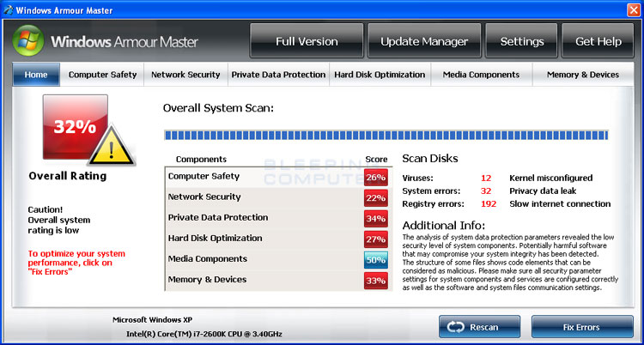Click the Overall System Scan progress bar
644x345 pixels.
pyautogui.click(x=386, y=135)
